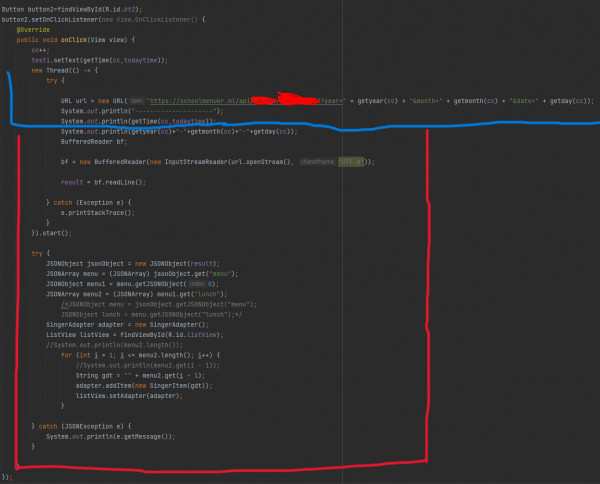
Task: Click the println line concatenating getyear, getmonth, getday
Action: 179,132
